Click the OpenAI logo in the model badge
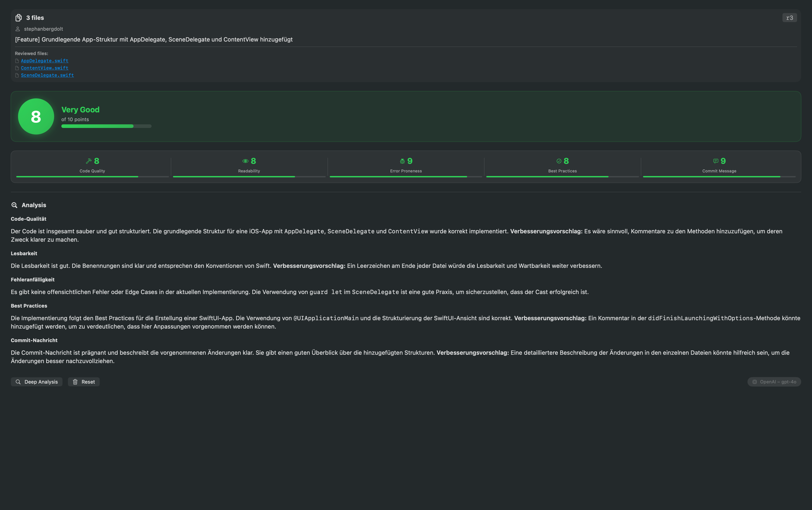Viewport: 812px width, 510px height. coord(755,382)
